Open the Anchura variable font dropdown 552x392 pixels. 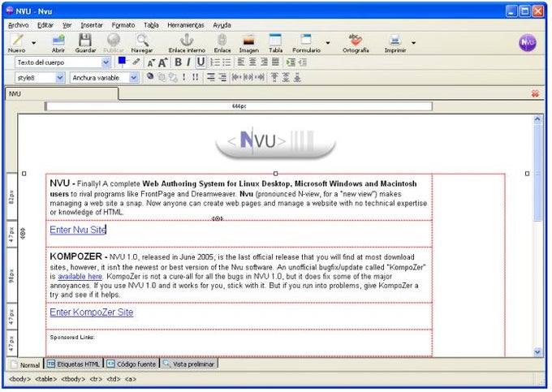click(104, 78)
